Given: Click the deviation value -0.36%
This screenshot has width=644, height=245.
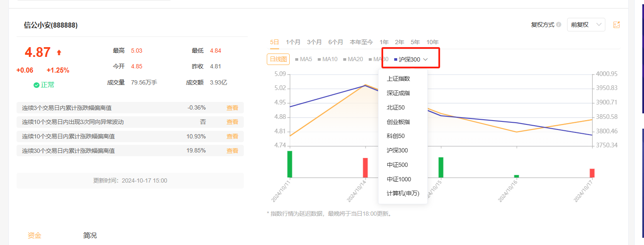Looking at the screenshot, I should pos(197,108).
